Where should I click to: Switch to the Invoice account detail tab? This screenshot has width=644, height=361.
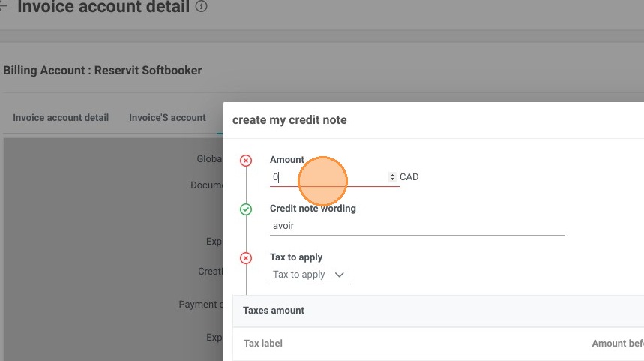[61, 118]
